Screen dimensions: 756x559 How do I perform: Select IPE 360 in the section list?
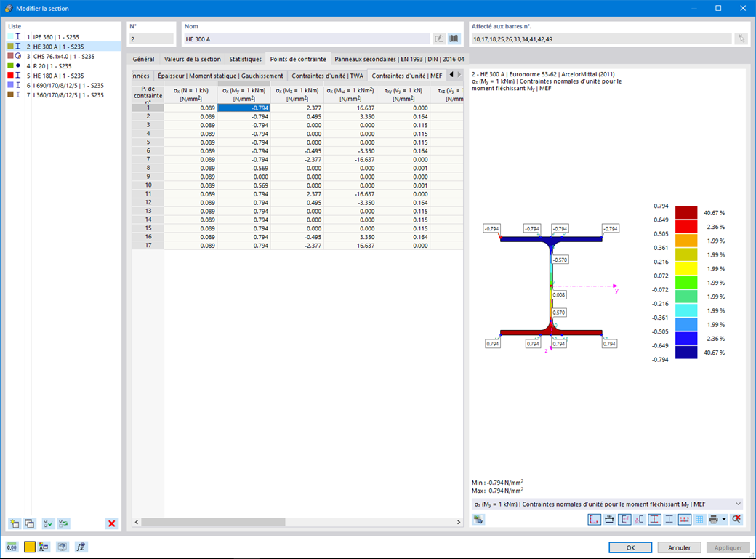pyautogui.click(x=63, y=37)
